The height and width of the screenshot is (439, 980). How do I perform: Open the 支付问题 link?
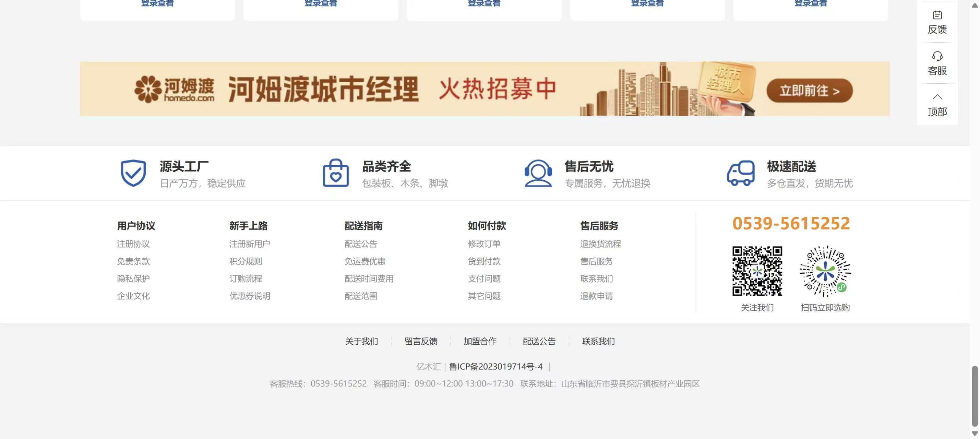[x=484, y=278]
